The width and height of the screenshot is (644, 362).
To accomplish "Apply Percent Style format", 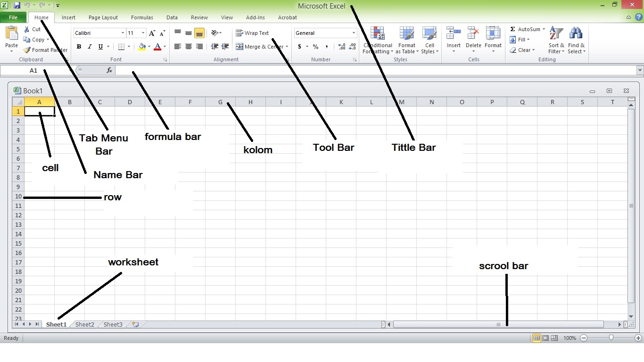I will 315,47.
